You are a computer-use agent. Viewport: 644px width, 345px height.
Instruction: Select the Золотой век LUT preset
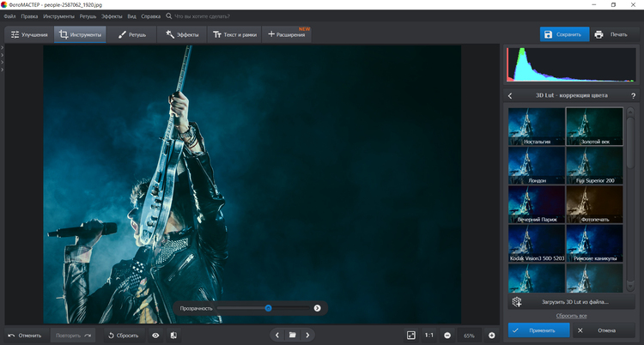[594, 126]
